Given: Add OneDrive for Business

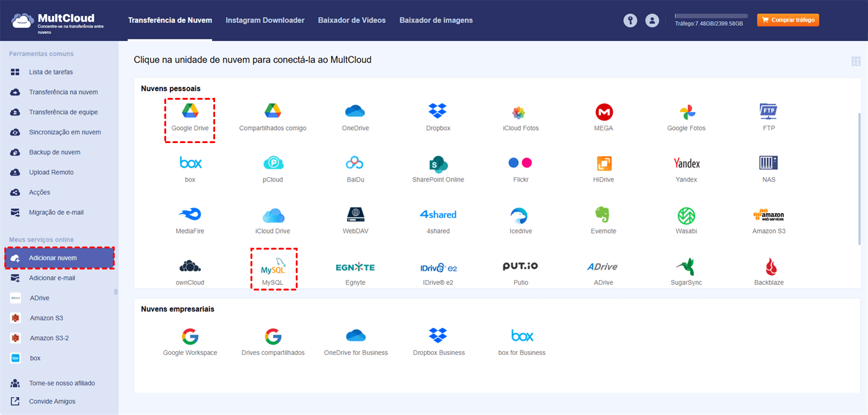Looking at the screenshot, I should pos(356,336).
